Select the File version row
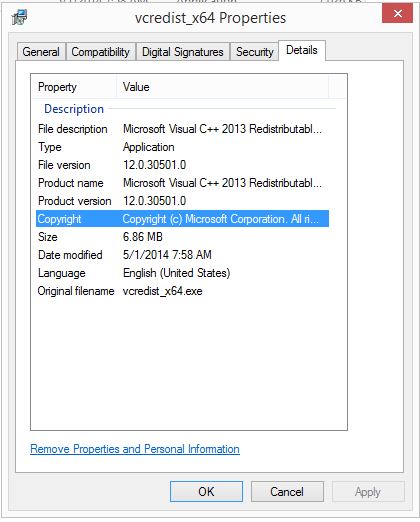 (182, 165)
